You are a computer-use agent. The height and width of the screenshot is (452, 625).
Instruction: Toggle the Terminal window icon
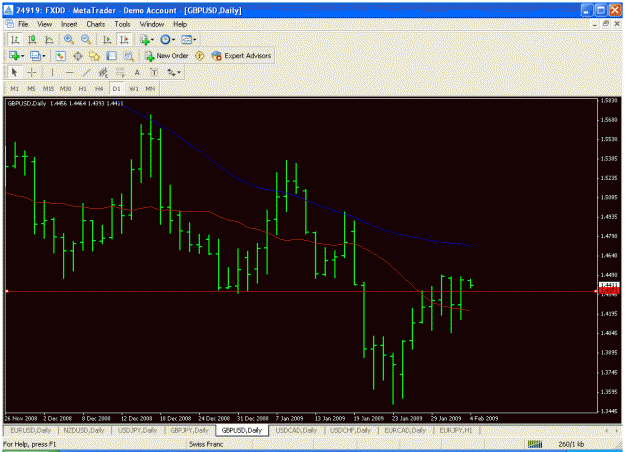coord(112,56)
